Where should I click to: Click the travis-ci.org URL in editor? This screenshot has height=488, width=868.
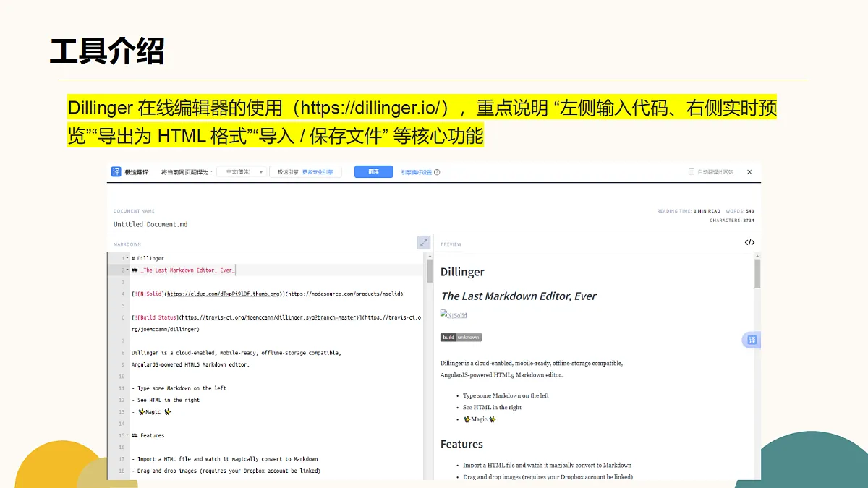tap(269, 317)
